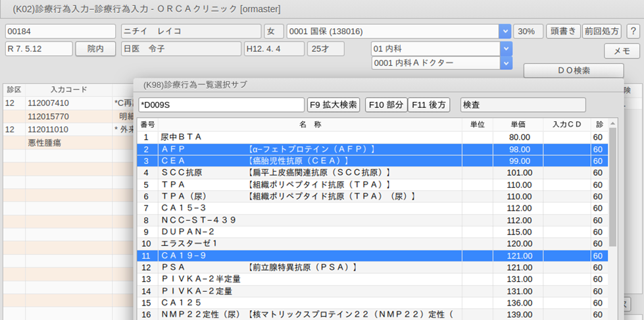Click the 名称 column header
The image size is (644, 320).
click(309, 124)
